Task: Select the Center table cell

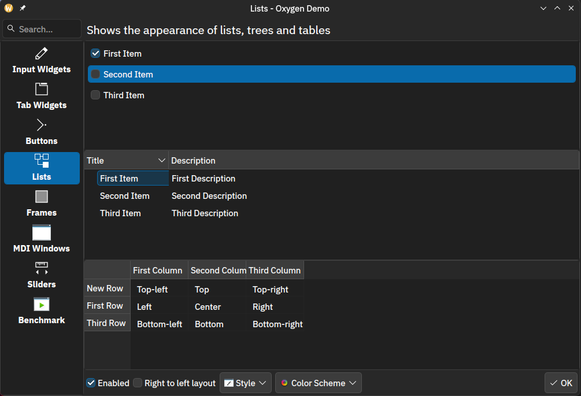Action: (x=218, y=306)
